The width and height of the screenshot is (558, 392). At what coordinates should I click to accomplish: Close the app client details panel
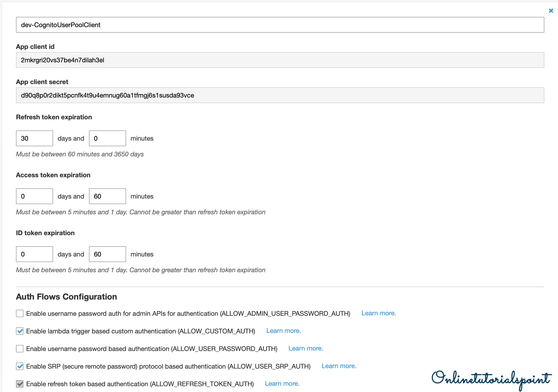(551, 11)
